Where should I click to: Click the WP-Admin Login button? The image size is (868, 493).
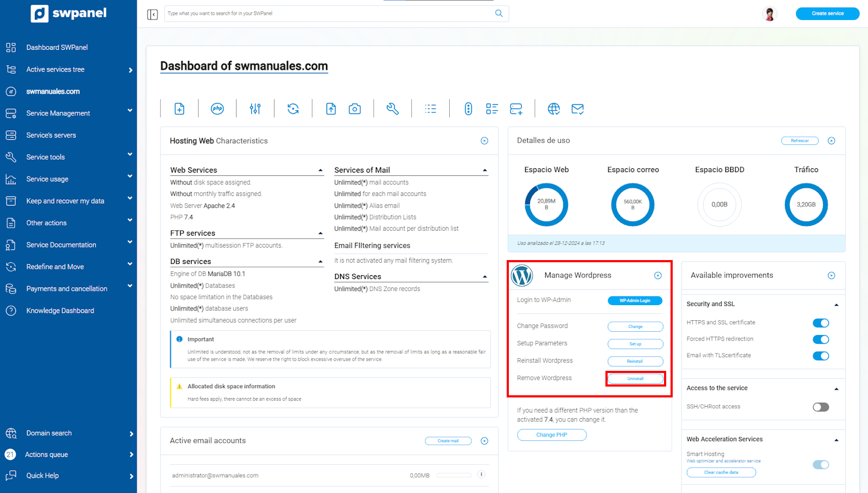(635, 301)
